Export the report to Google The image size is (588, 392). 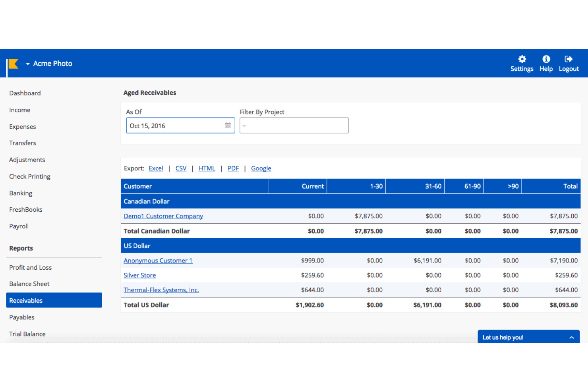[x=261, y=168]
